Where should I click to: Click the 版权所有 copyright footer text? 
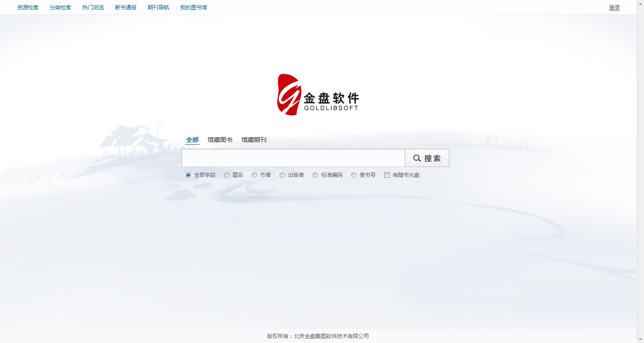(x=318, y=336)
